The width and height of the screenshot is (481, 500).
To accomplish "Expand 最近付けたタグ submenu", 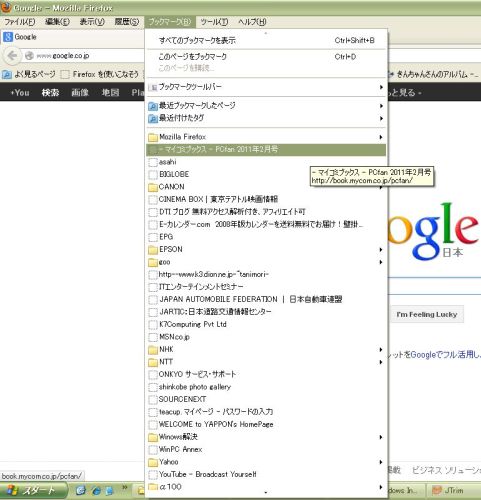I will (266, 118).
